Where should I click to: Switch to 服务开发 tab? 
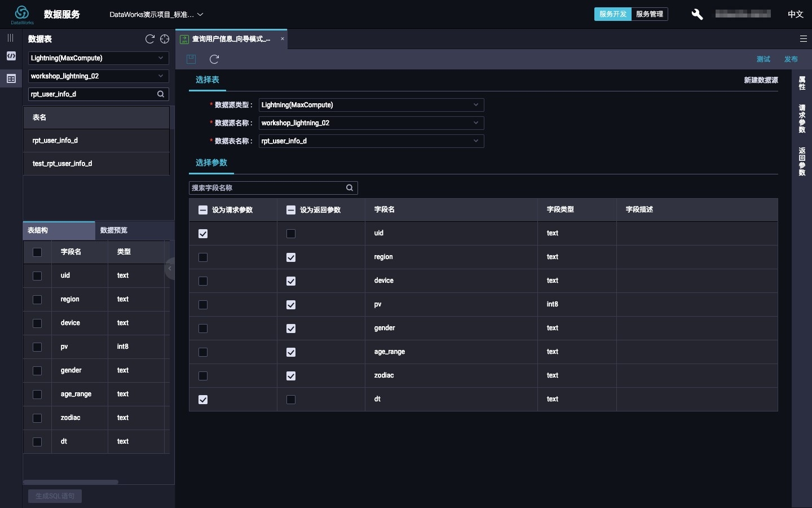coord(613,14)
